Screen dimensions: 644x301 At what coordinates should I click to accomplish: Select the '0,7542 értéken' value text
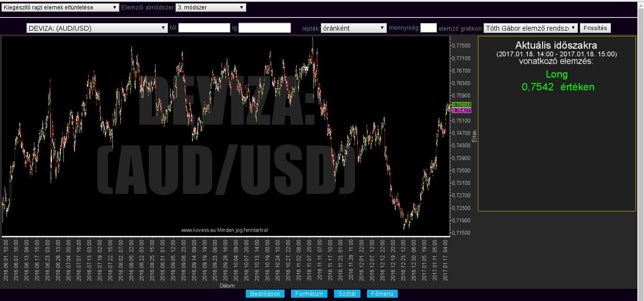pyautogui.click(x=558, y=87)
